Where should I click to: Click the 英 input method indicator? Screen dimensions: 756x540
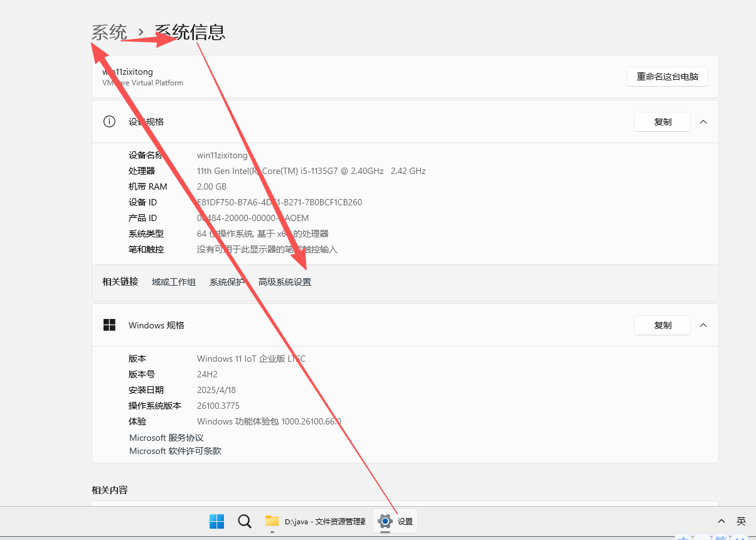pos(741,521)
